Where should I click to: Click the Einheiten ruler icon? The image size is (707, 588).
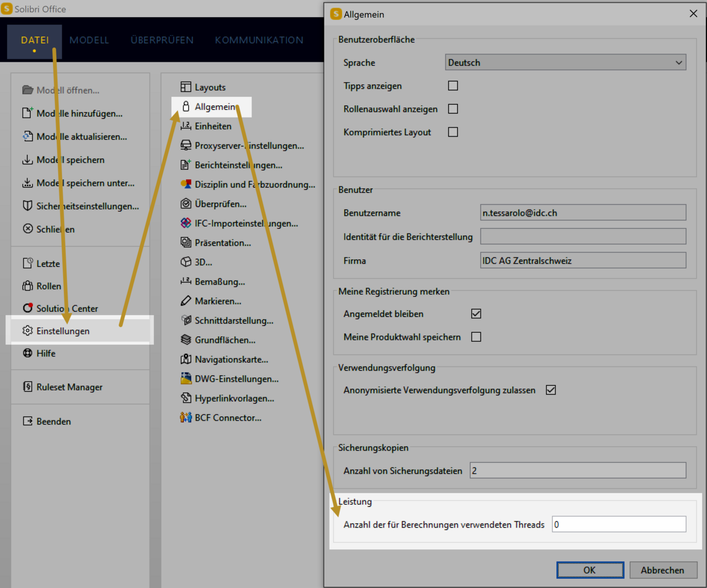click(x=186, y=126)
